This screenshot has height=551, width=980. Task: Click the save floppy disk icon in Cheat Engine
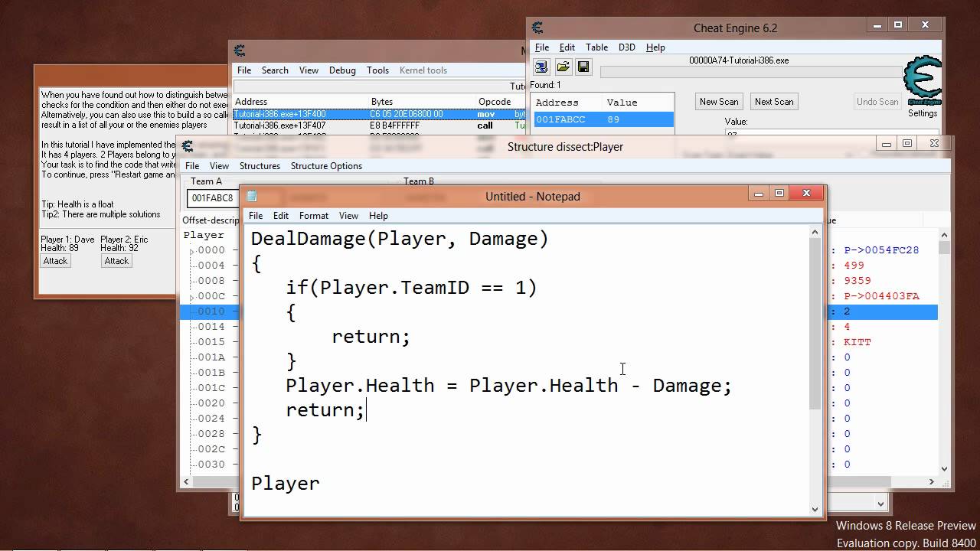[583, 67]
